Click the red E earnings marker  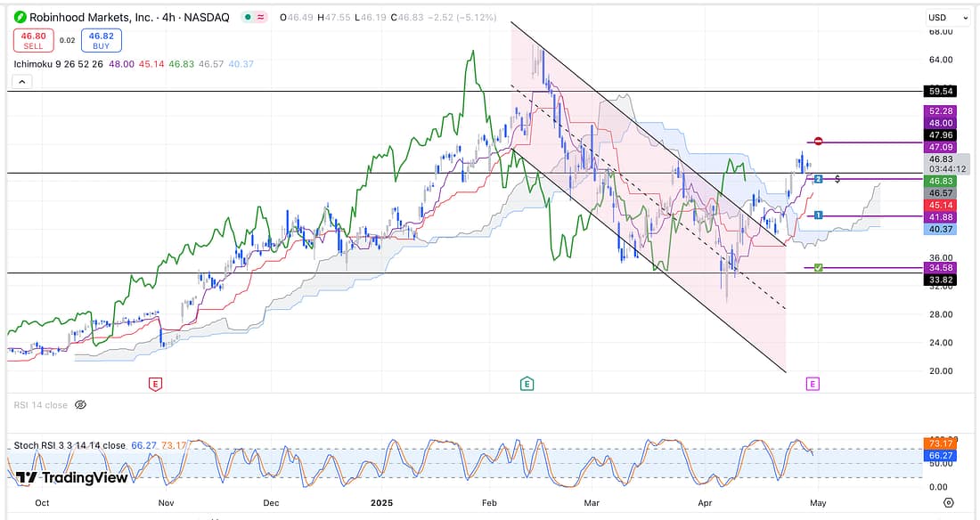pyautogui.click(x=155, y=384)
